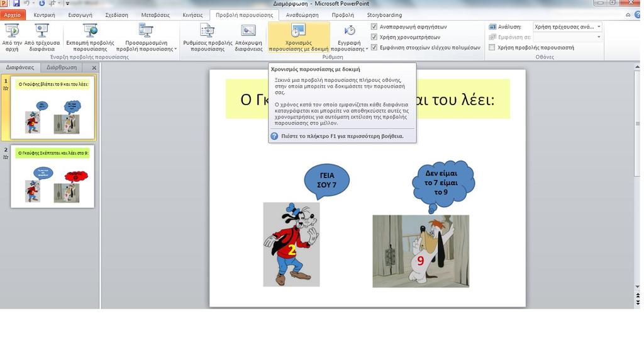Screen dimensions: 644x362
Task: Switch to the Εισαγωγή ribbon tab
Action: (x=80, y=15)
